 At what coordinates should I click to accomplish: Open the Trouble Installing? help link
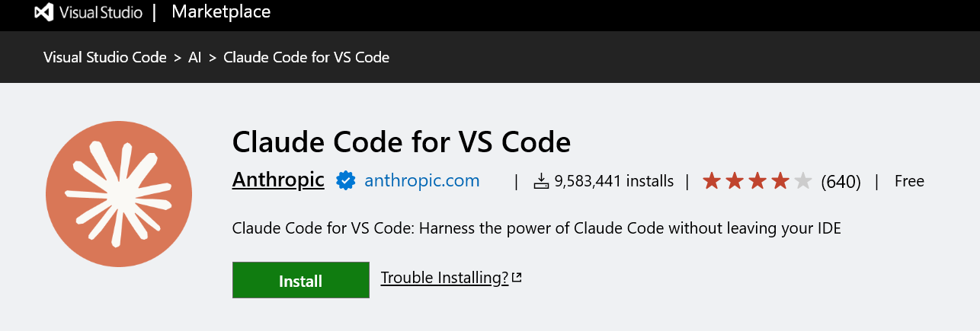click(x=444, y=278)
